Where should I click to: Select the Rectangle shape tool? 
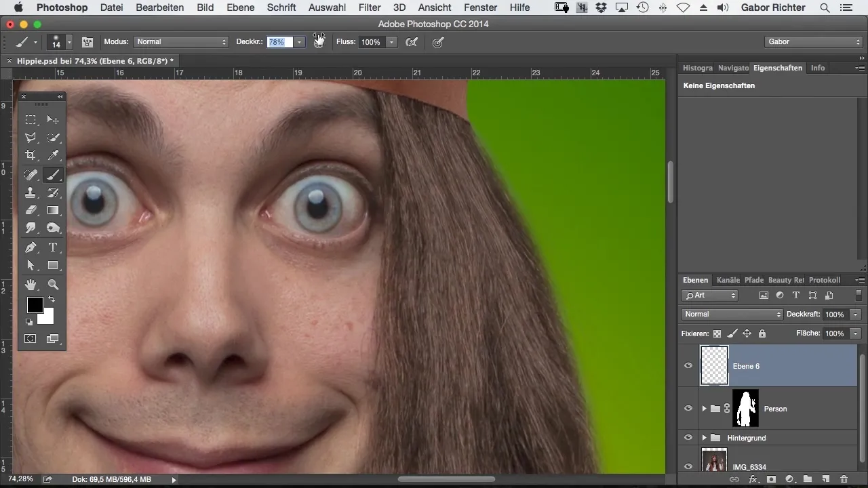pyautogui.click(x=53, y=266)
